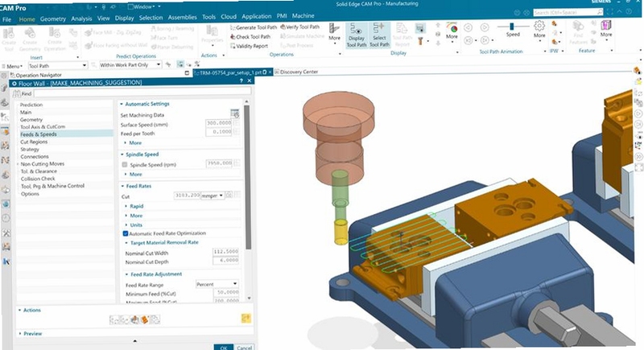The height and width of the screenshot is (350, 644).
Task: Collapse the Actions section
Action: pos(19,311)
